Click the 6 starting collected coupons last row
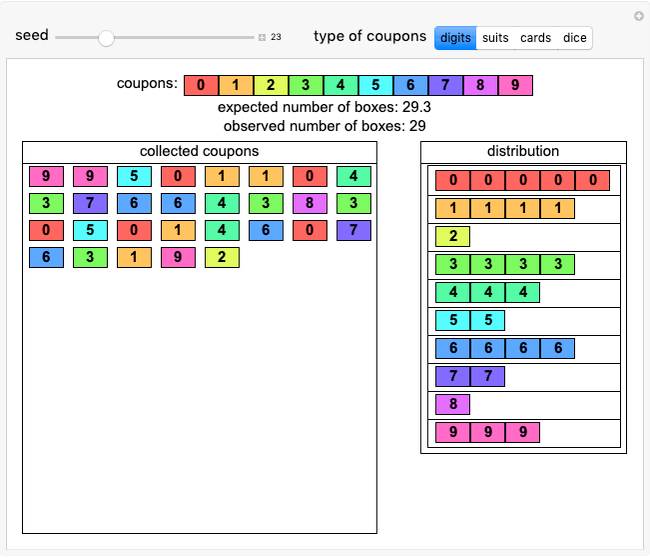This screenshot has height=558, width=650. click(x=46, y=257)
